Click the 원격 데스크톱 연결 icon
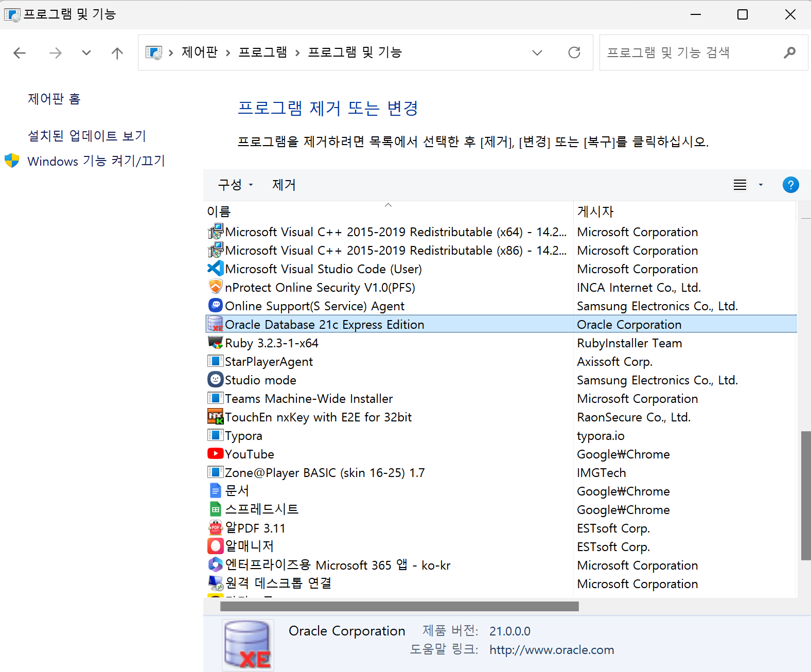Screen dimensions: 811x672 (216, 583)
